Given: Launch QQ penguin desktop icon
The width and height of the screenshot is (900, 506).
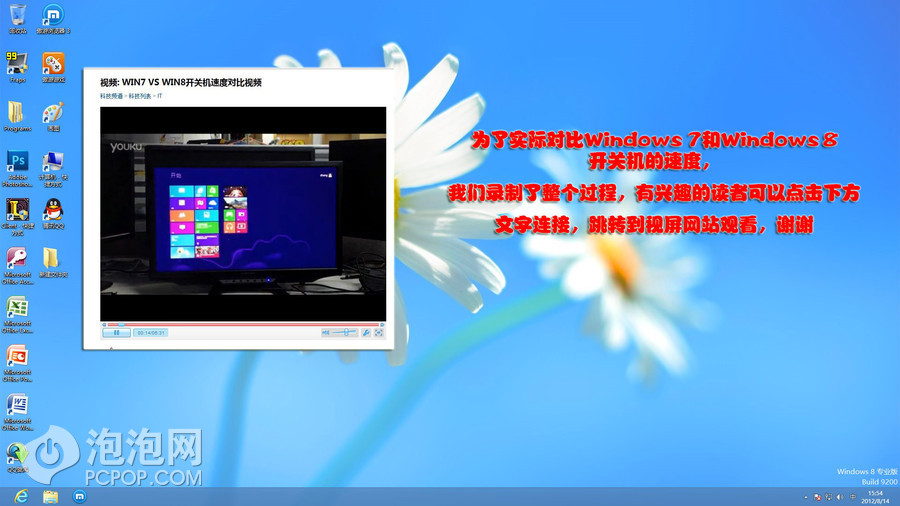Looking at the screenshot, I should (x=52, y=210).
